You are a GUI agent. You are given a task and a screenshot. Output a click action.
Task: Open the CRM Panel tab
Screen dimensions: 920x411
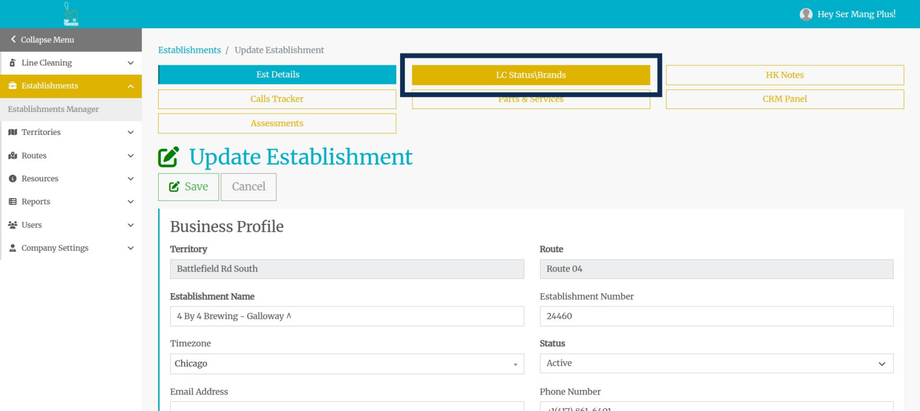(784, 99)
